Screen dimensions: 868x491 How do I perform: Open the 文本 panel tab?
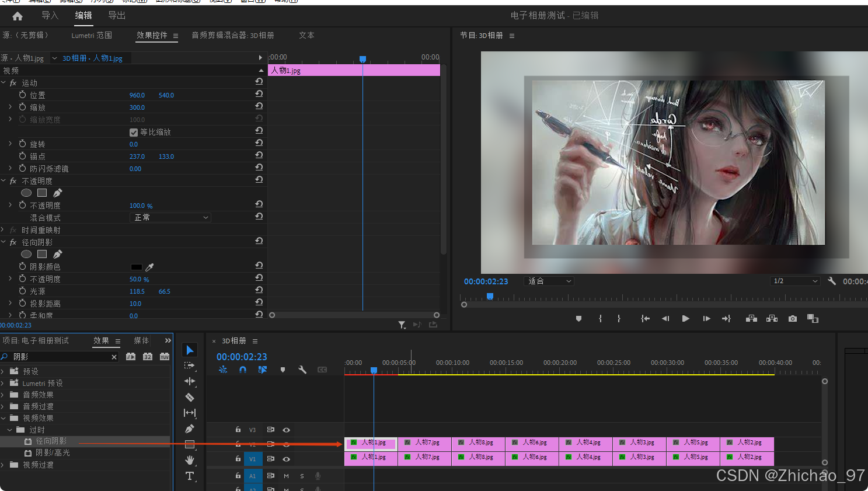[306, 36]
